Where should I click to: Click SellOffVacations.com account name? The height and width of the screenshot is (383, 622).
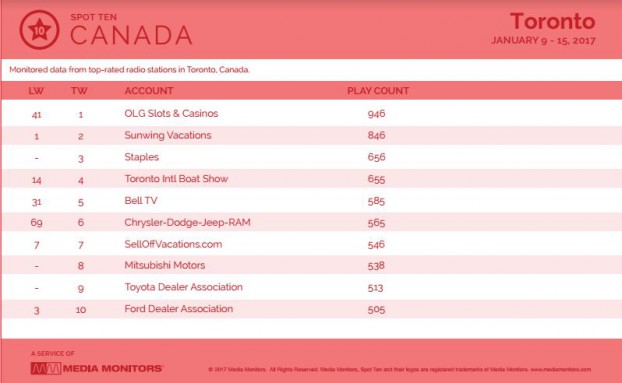tap(173, 244)
